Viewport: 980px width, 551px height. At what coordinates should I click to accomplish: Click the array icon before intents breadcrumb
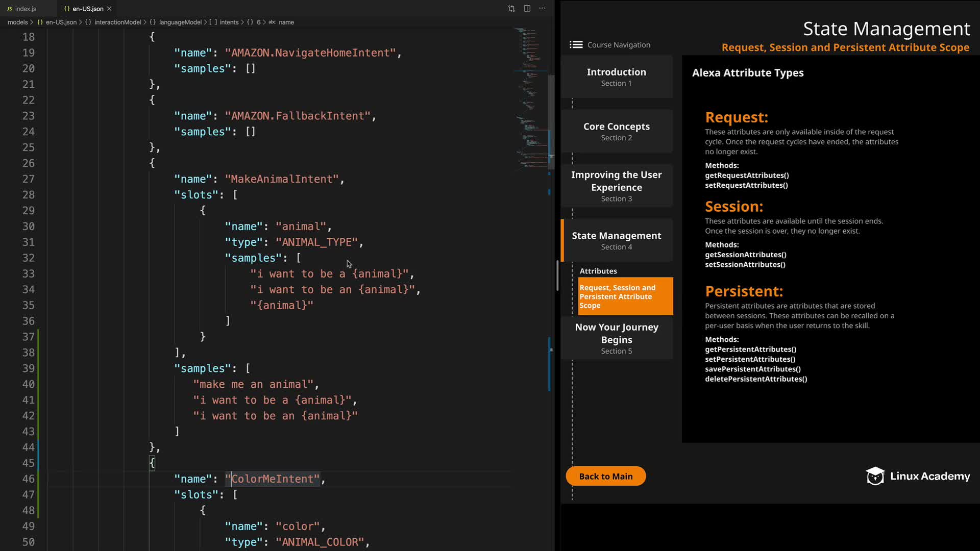point(213,22)
